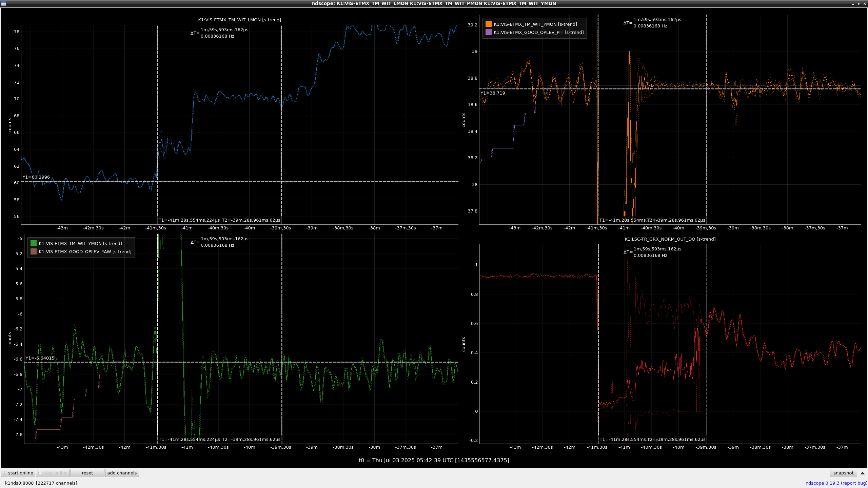Click the ΔT readout in GRX_NORM plot
The width and height of the screenshot is (868, 488).
652,252
